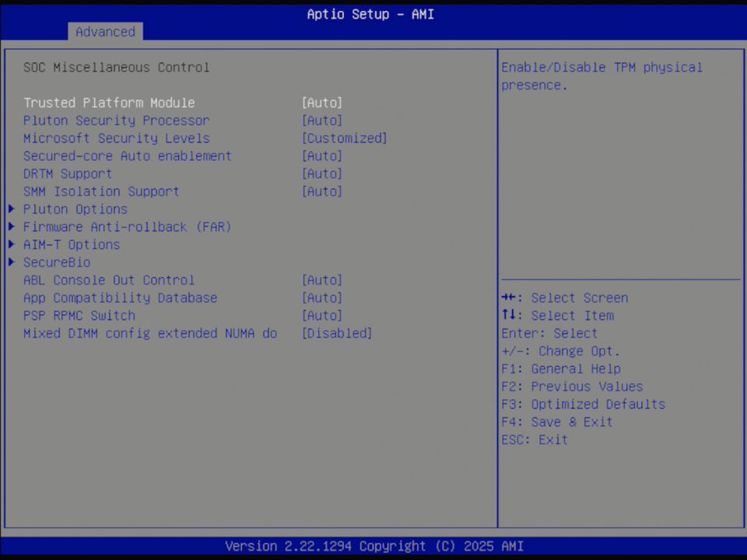747x560 pixels.
Task: Click the Aptio Setup title bar
Action: coord(370,14)
